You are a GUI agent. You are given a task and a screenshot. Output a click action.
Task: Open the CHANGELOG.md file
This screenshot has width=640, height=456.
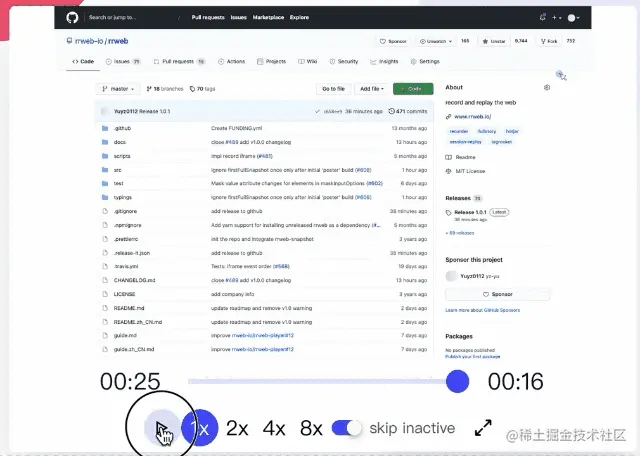coord(134,280)
